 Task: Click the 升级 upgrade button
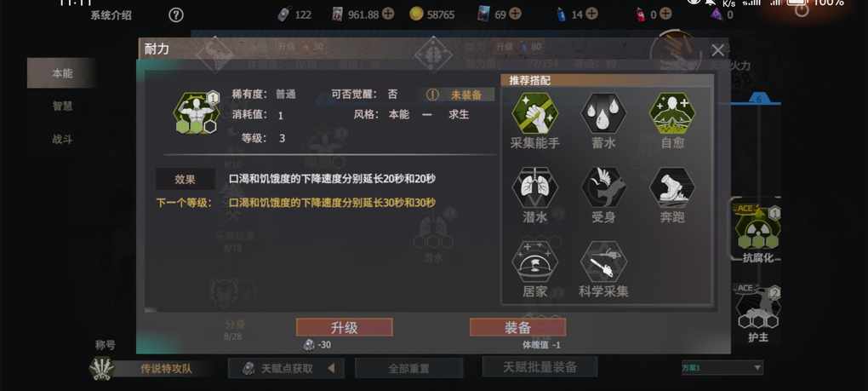345,327
